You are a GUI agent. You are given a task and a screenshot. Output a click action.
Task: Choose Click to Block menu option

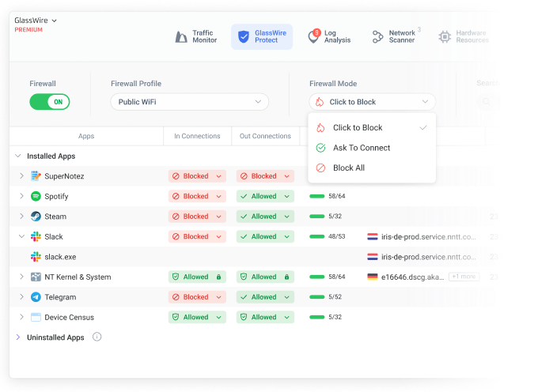click(372, 128)
